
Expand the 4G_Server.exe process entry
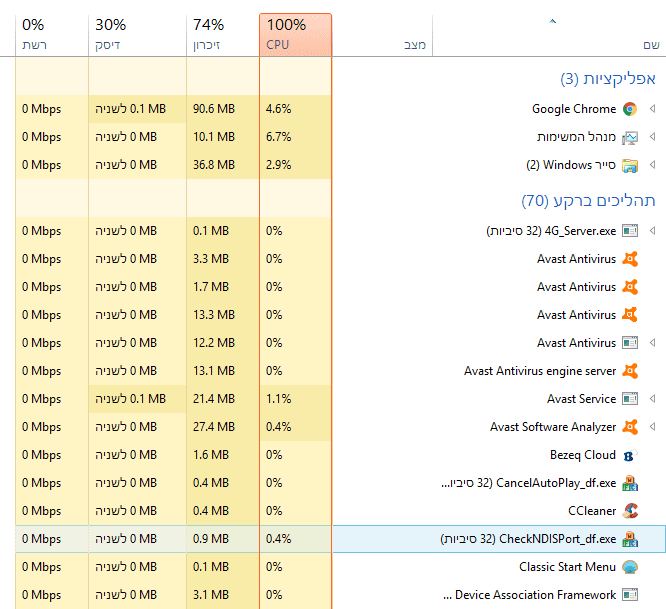click(x=653, y=231)
